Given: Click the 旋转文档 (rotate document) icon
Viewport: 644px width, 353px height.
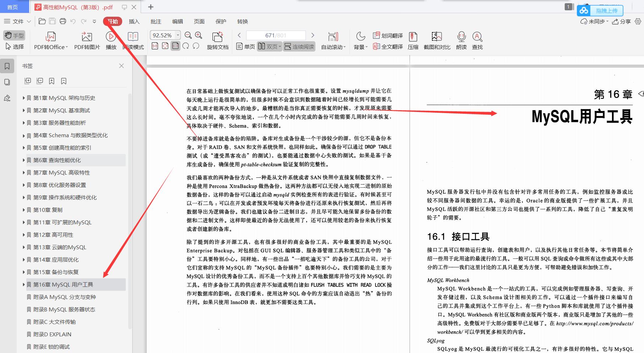Looking at the screenshot, I should (x=217, y=40).
